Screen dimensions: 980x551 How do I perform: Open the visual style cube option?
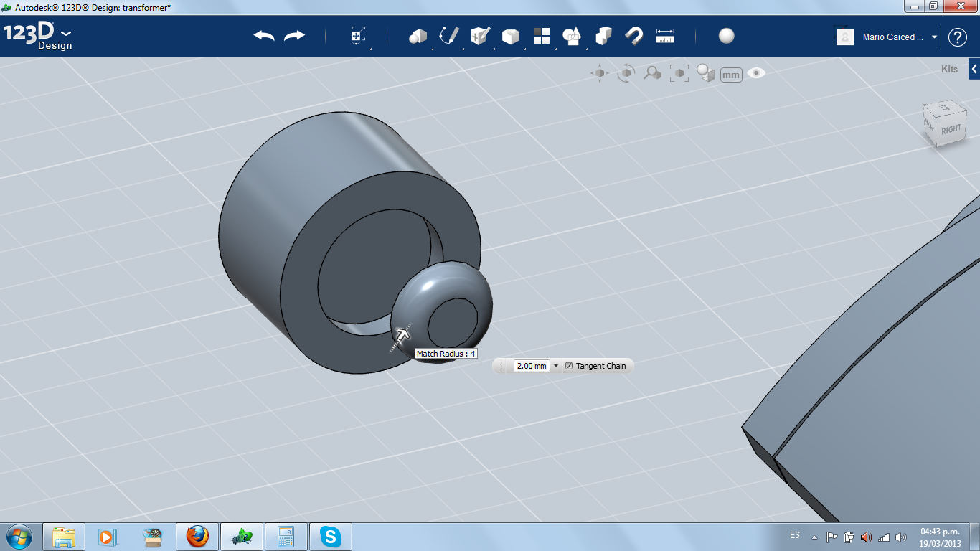[706, 73]
